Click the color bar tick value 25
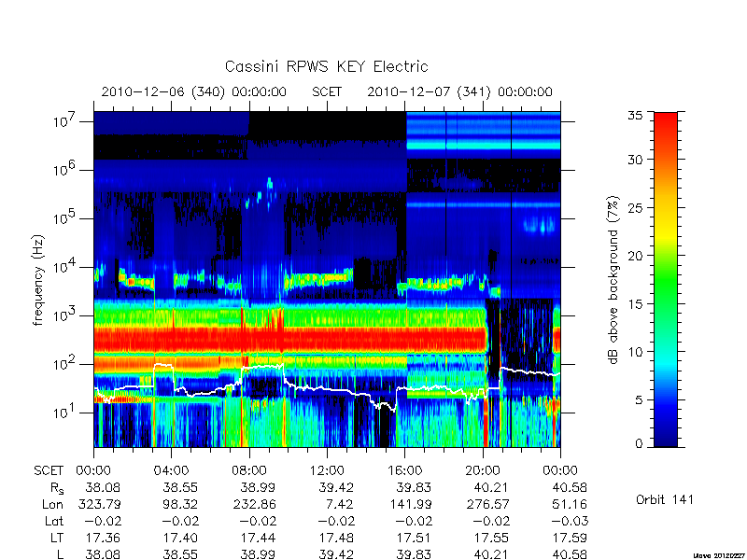Screen dimensions: 747x560 [635, 207]
